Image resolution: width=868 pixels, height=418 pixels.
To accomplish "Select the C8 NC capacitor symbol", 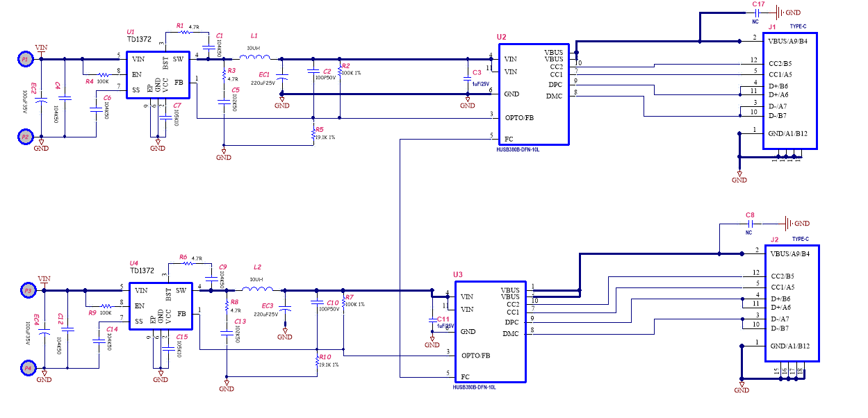I will [749, 224].
